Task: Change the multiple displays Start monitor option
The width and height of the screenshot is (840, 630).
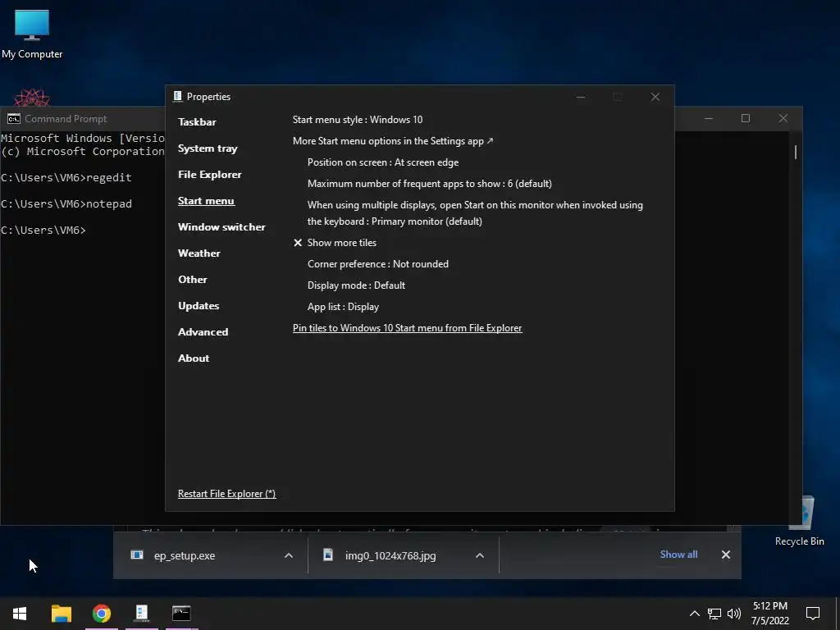Action: [475, 213]
